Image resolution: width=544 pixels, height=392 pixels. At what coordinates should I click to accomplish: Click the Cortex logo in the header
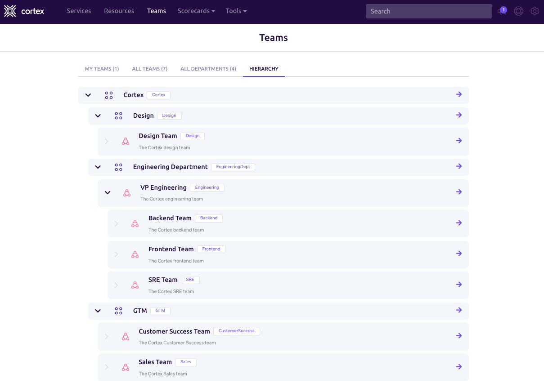pyautogui.click(x=24, y=11)
